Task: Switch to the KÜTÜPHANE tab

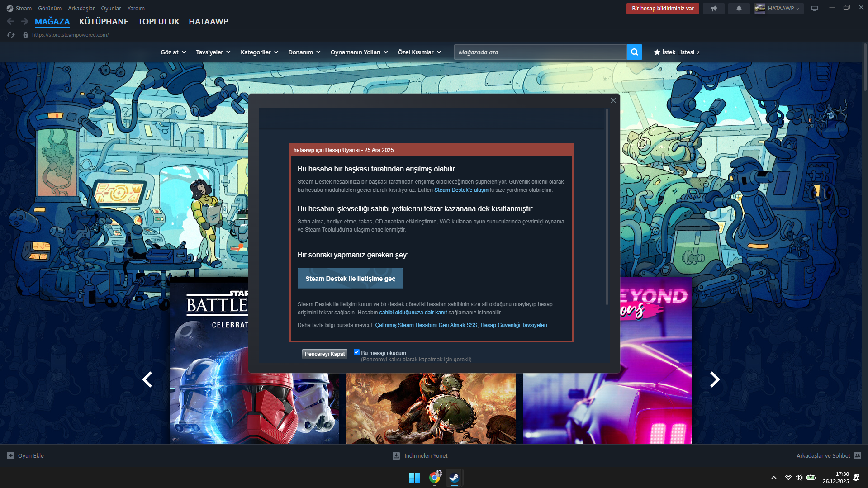Action: [104, 21]
